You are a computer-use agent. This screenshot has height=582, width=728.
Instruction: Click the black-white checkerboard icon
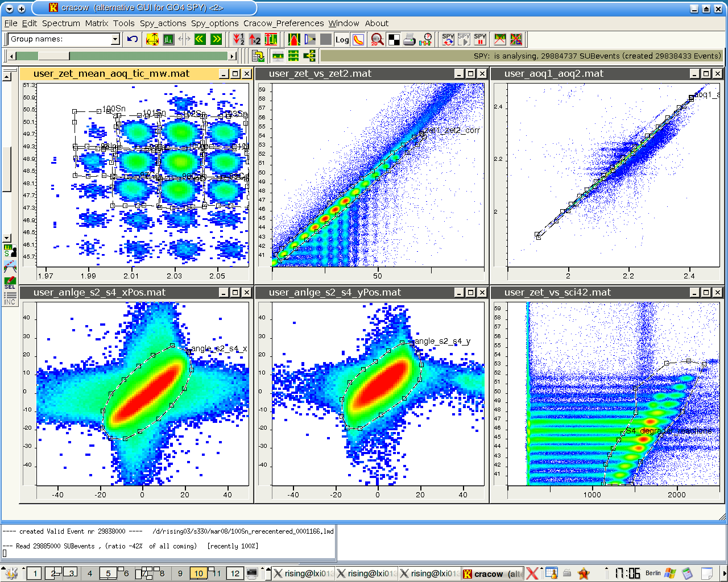[394, 39]
